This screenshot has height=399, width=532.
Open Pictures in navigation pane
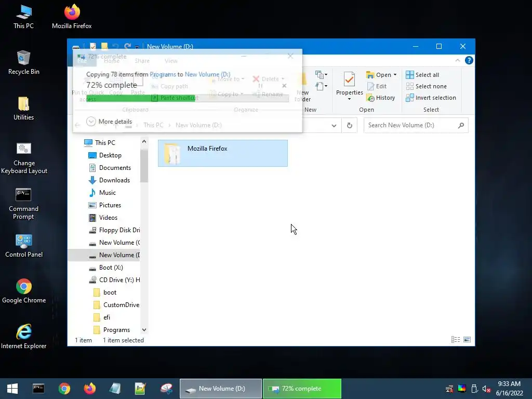click(x=104, y=205)
